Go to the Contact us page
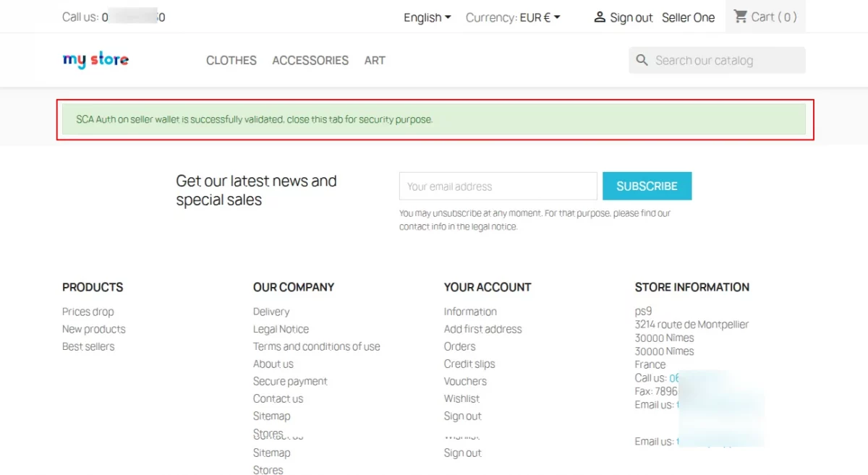Image resolution: width=868 pixels, height=475 pixels. 278,398
